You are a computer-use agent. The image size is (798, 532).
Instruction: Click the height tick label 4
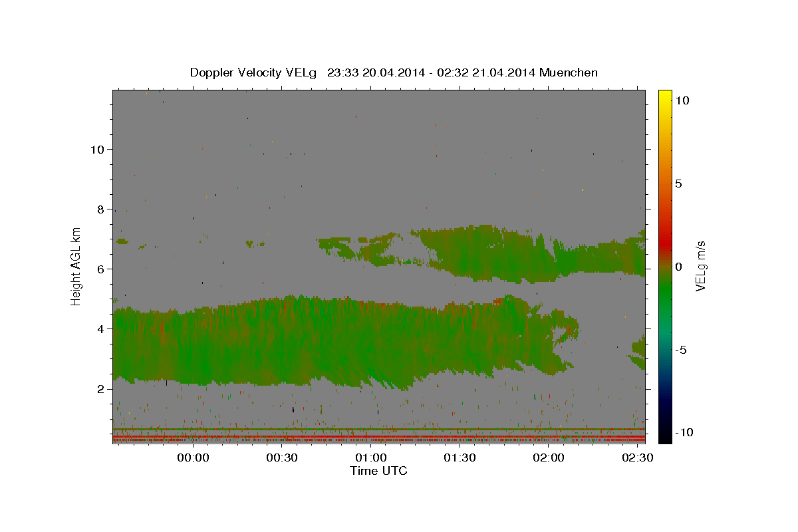[100, 329]
